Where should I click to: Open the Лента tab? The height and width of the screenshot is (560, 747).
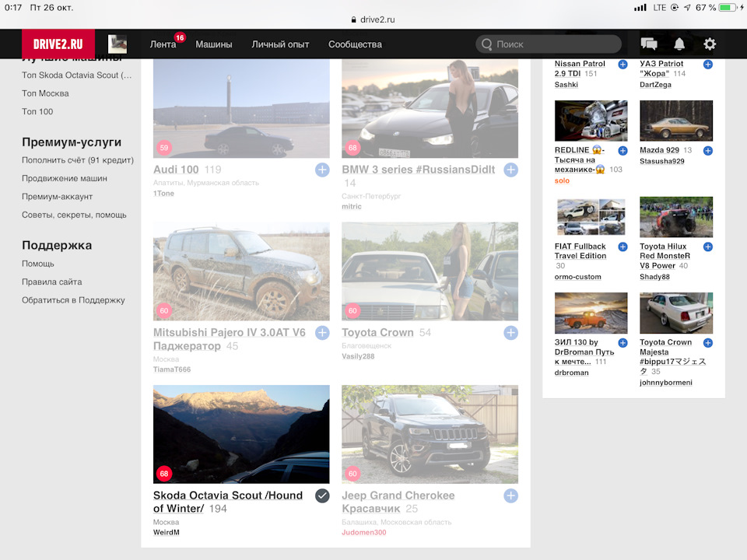click(x=163, y=44)
